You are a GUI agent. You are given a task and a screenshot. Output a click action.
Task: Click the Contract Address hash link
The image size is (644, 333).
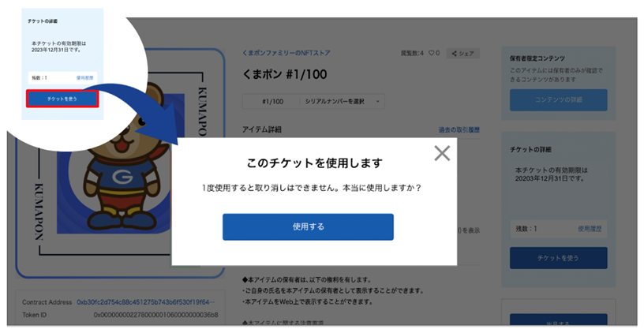point(145,302)
